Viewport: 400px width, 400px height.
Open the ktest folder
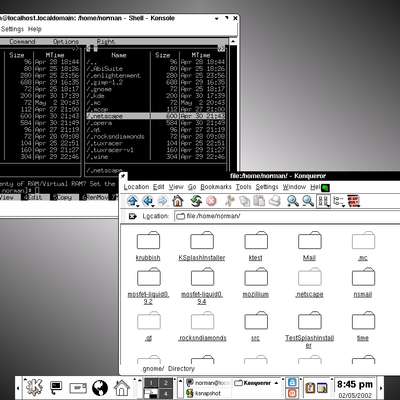(256, 246)
